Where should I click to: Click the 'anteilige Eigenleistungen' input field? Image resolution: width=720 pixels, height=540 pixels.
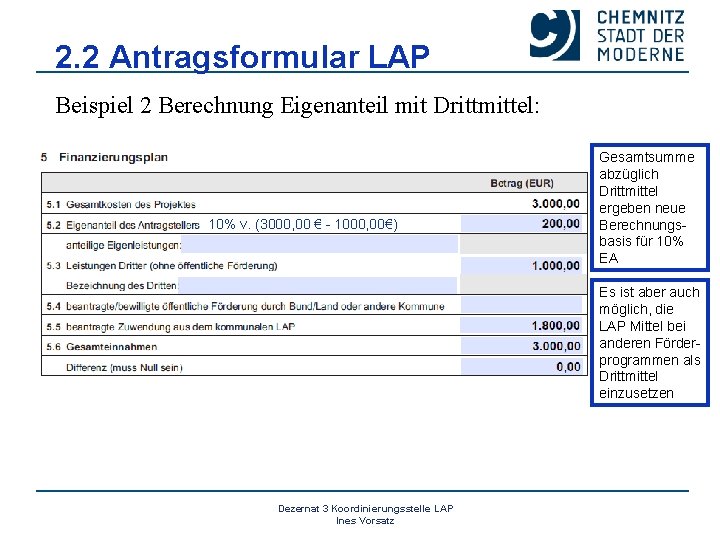320,245
